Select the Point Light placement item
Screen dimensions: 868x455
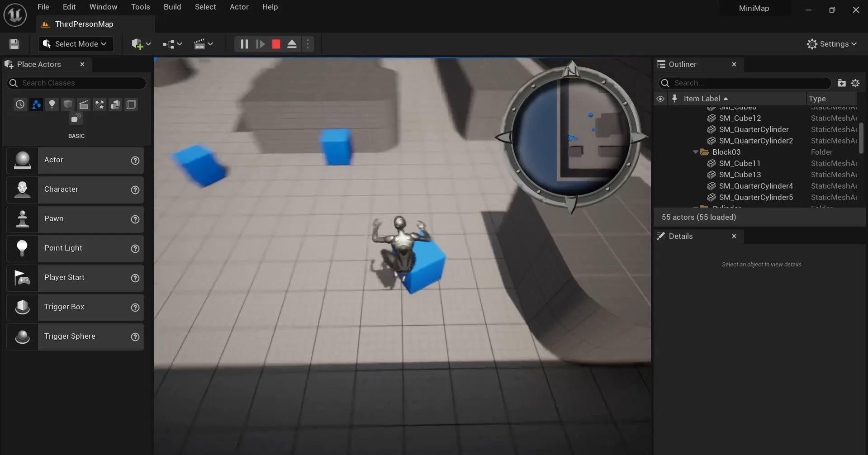click(x=75, y=248)
